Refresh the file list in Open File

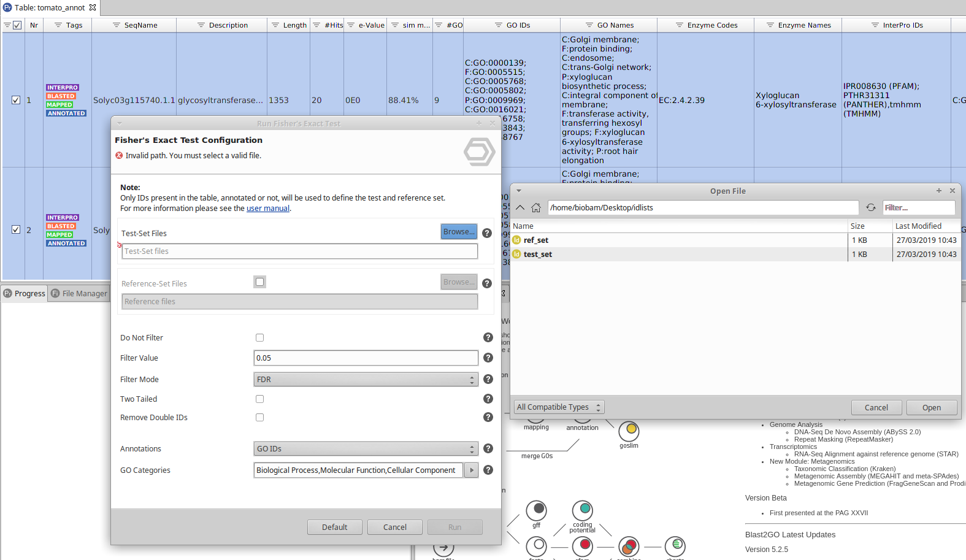[x=870, y=208]
